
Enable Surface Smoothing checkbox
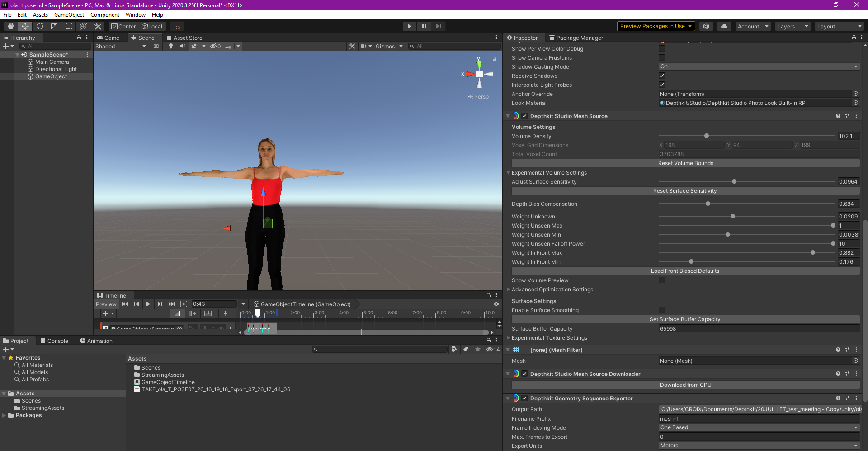[662, 310]
